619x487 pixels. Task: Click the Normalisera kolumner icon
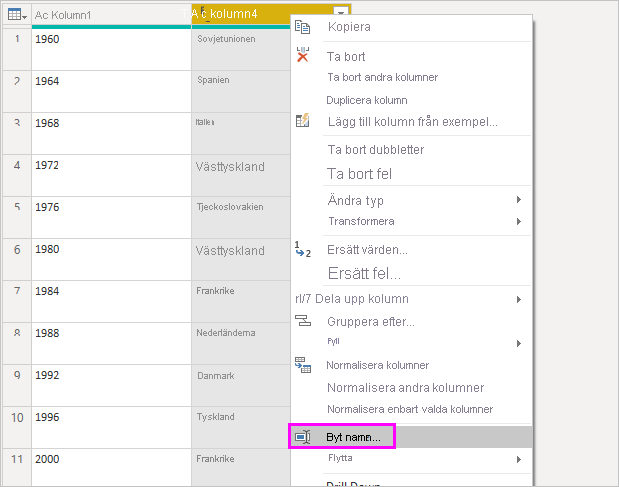[x=303, y=365]
